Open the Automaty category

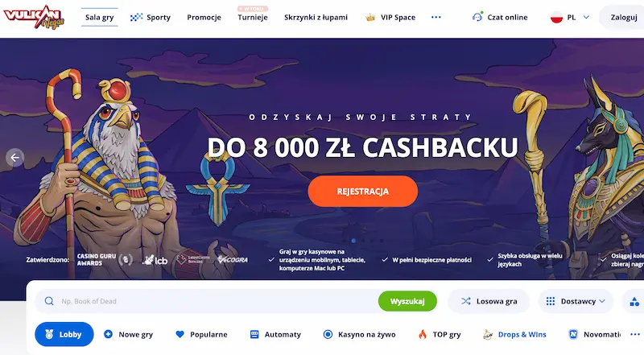tap(275, 334)
